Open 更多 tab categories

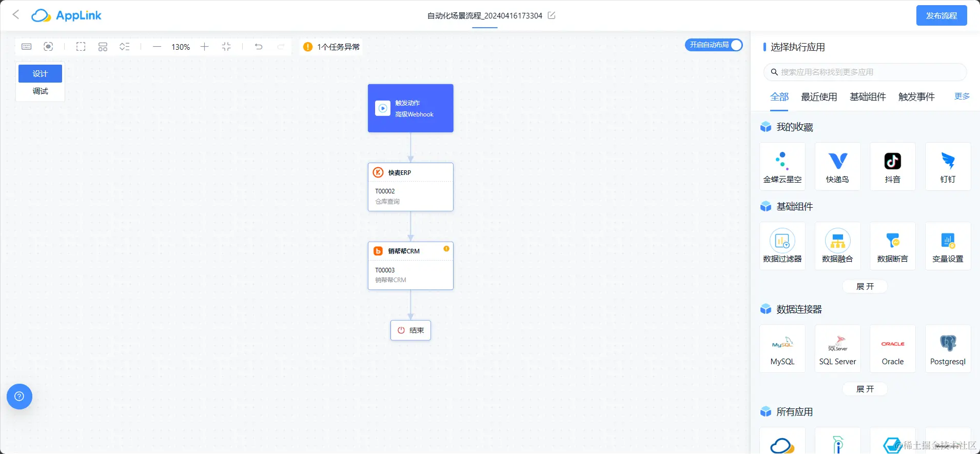[962, 96]
